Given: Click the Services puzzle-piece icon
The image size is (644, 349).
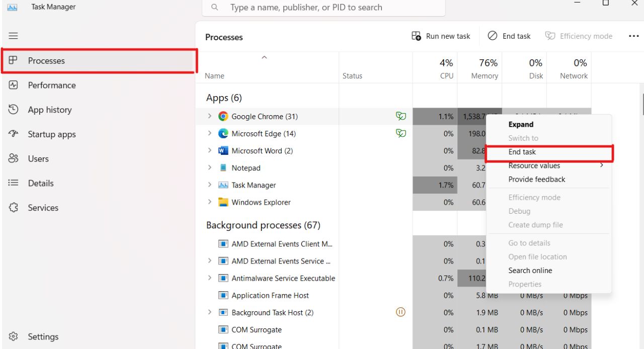Looking at the screenshot, I should pos(14,208).
